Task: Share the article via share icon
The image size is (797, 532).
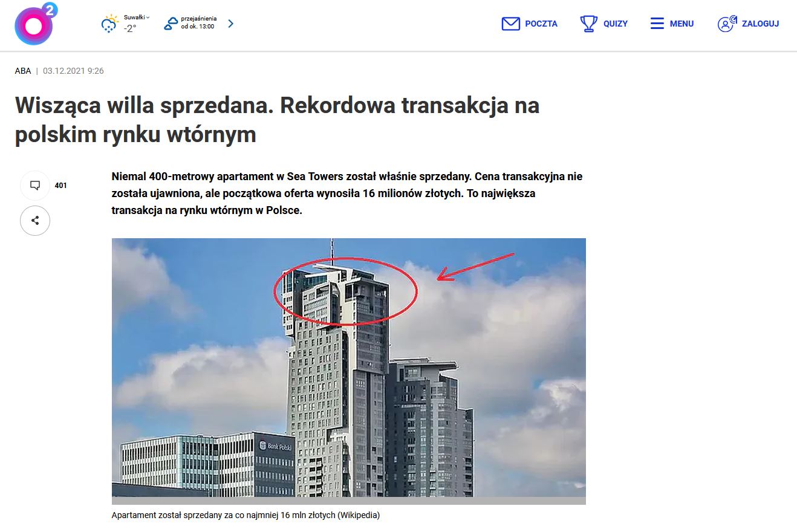Action: click(x=35, y=221)
